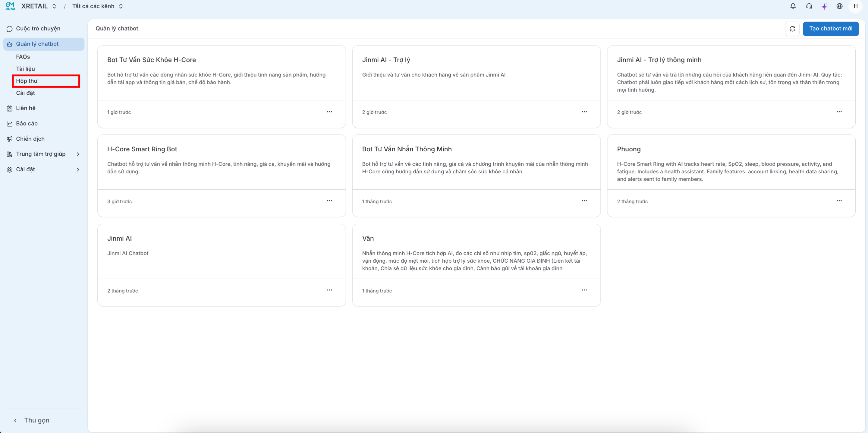Click the Jinmi logo icon
Image resolution: width=868 pixels, height=433 pixels.
pos(10,6)
